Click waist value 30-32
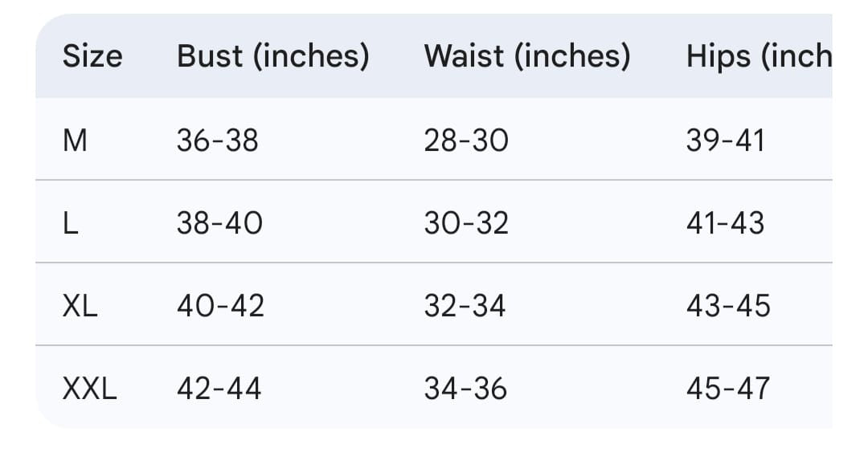Screen dimensions: 868x452 (x=466, y=223)
